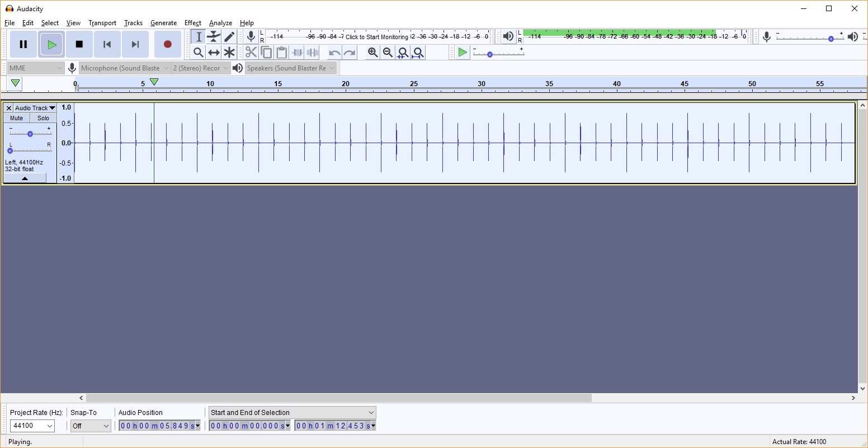The height and width of the screenshot is (448, 868).
Task: Open the 2 (Stereo) recording channels dropdown
Action: click(x=201, y=68)
